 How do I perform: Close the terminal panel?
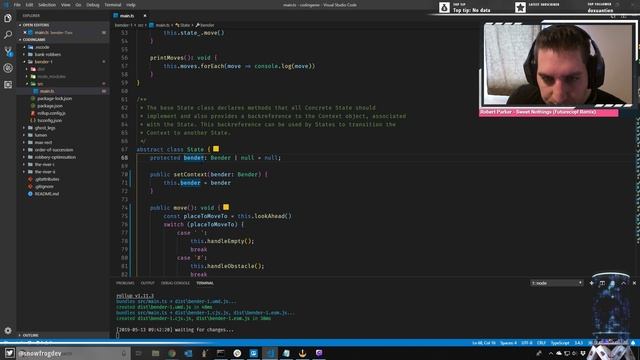point(634,283)
